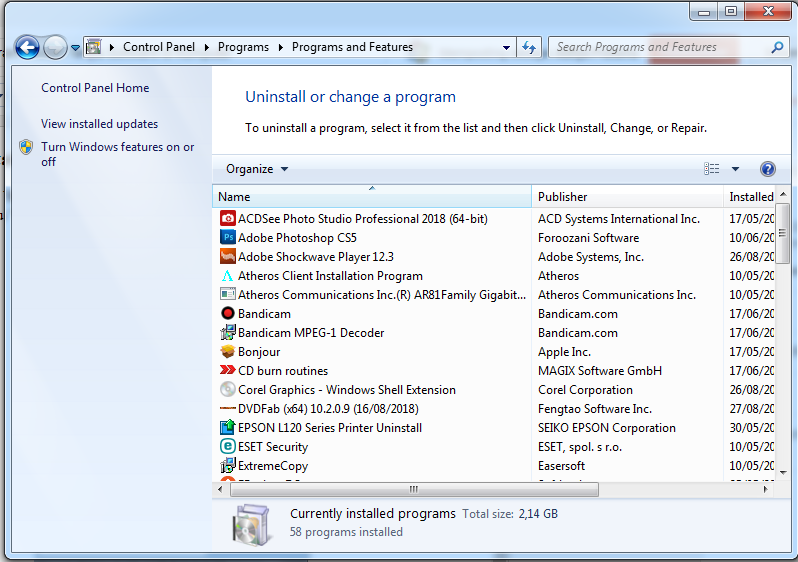Screen dimensions: 798x562
Task: Click the blue Back arrow button
Action: pyautogui.click(x=27, y=48)
